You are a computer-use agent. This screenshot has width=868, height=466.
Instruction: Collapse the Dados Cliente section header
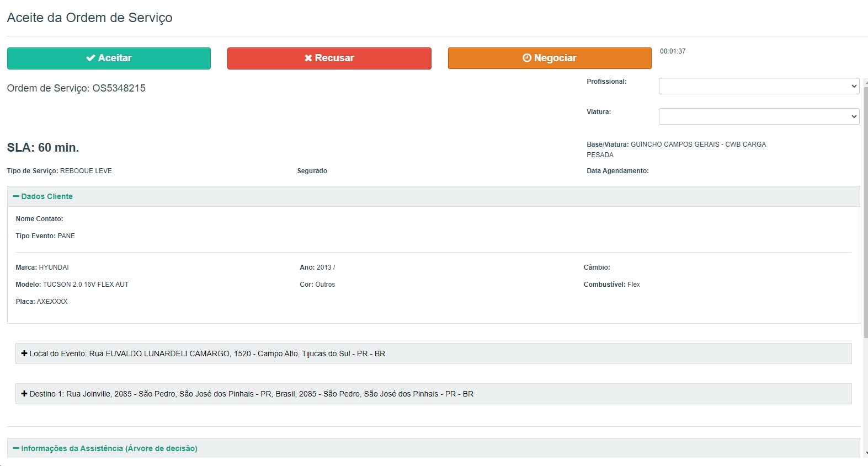(x=47, y=196)
